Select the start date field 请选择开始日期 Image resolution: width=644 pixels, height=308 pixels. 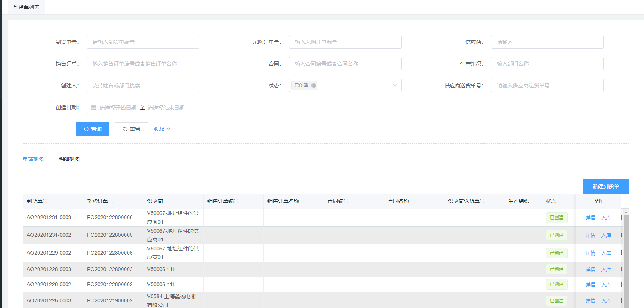tap(118, 108)
